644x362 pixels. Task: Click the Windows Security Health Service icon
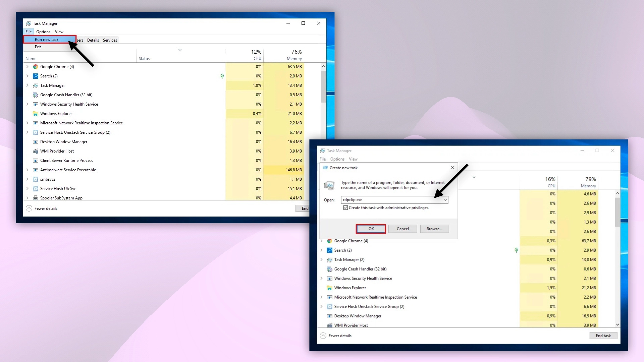36,104
